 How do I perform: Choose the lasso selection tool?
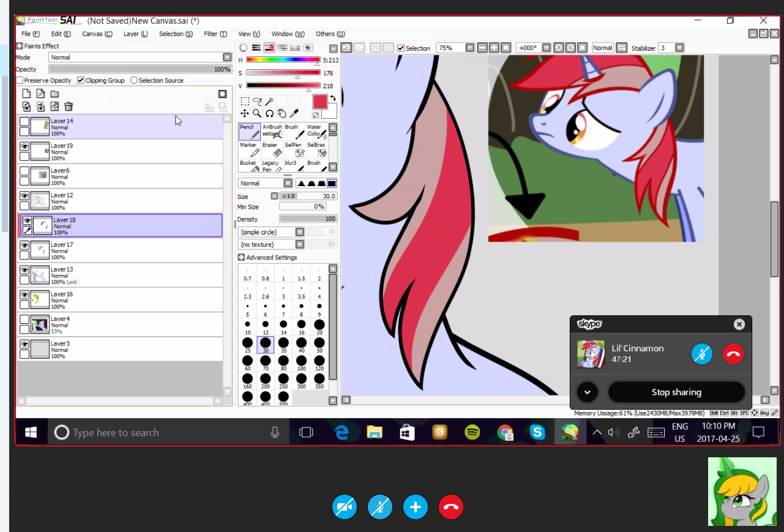257,101
